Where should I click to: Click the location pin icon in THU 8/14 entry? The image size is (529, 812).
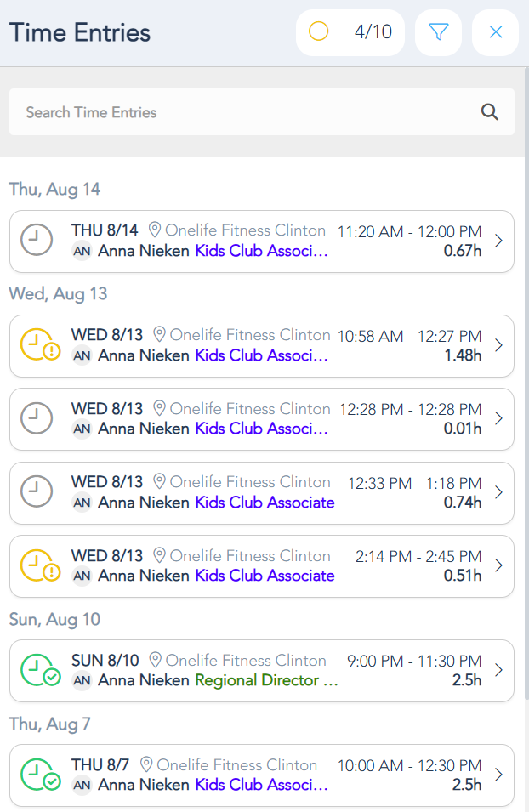click(155, 230)
